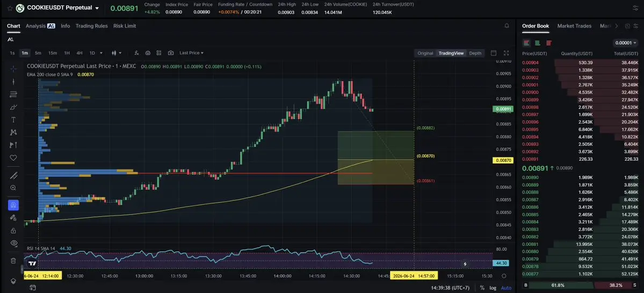Select the 15m timeframe
Viewport: 644px width, 293px height.
click(53, 53)
